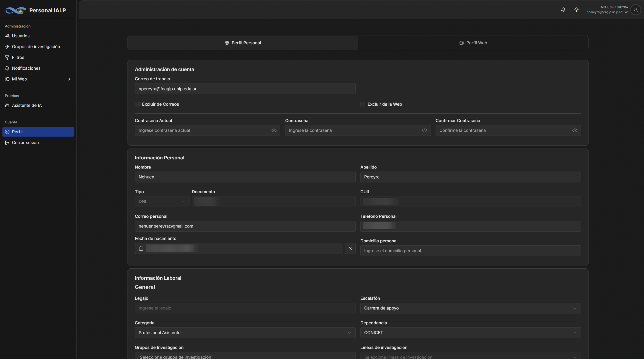Switch to Perfil Web tab
The image size is (644, 359).
[x=473, y=43]
